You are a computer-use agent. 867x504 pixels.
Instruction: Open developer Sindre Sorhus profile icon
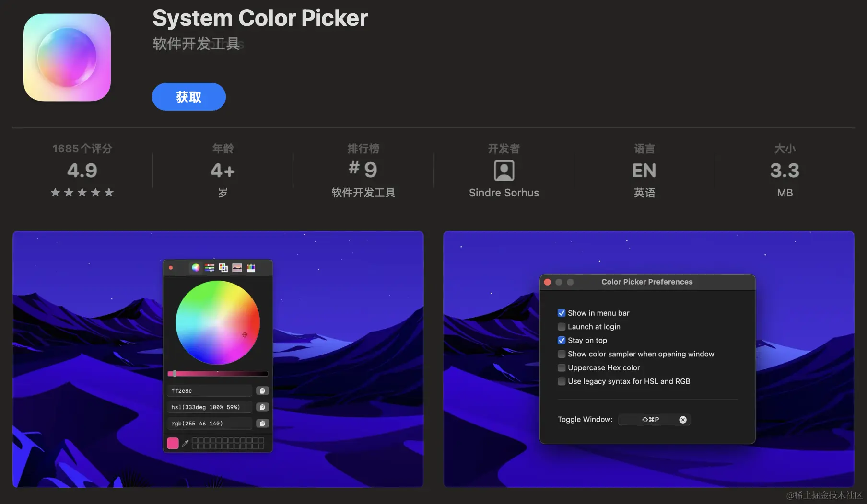coord(504,171)
